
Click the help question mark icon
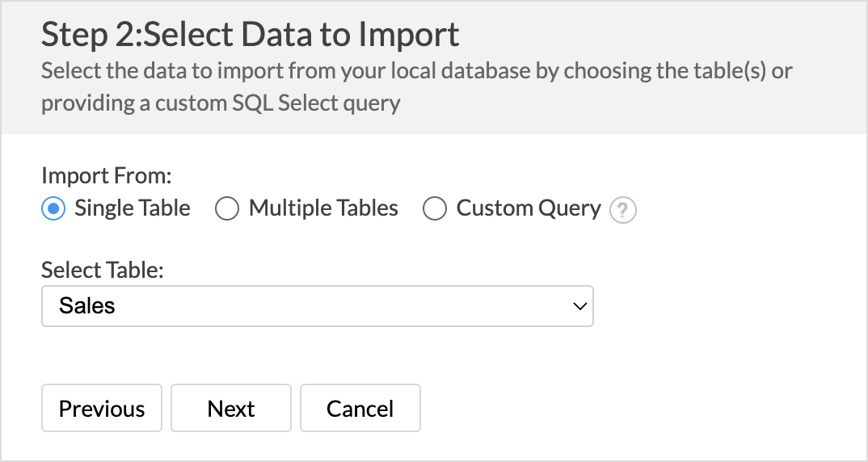click(623, 210)
